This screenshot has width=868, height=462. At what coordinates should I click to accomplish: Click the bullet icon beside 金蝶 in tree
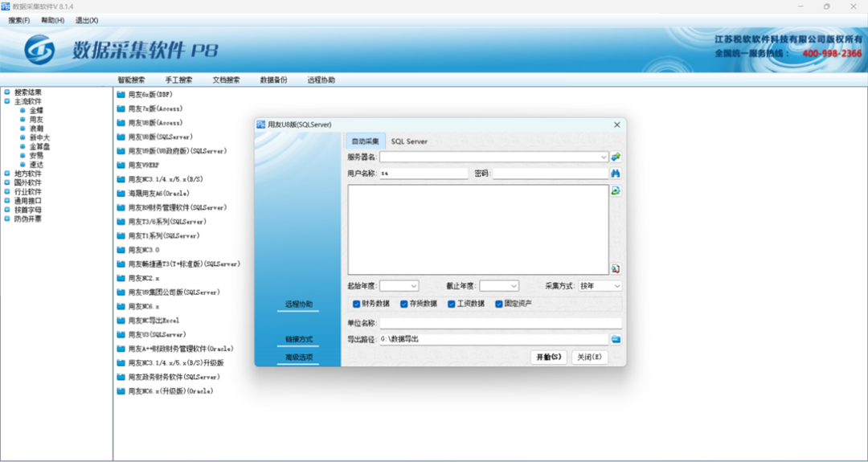tap(23, 110)
